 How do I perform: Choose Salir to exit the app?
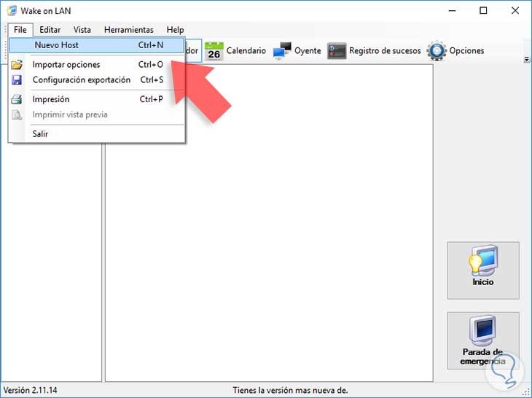(97, 133)
